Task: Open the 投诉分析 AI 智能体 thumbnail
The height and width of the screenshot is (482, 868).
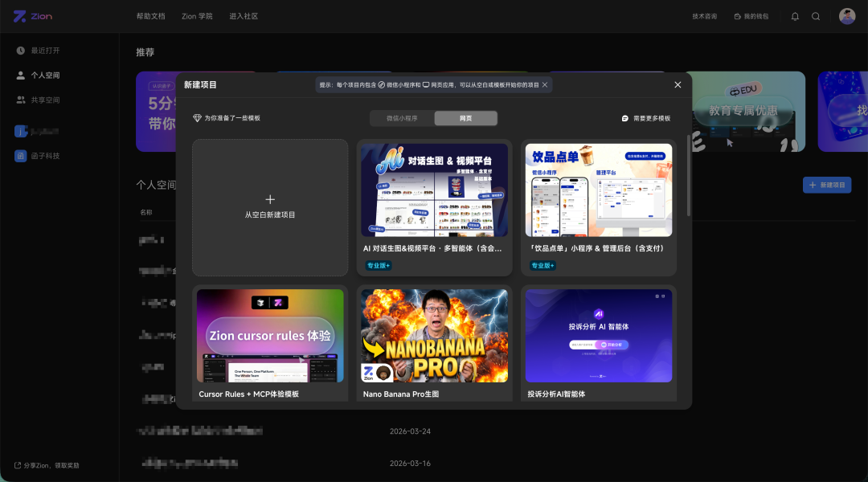Action: [599, 336]
